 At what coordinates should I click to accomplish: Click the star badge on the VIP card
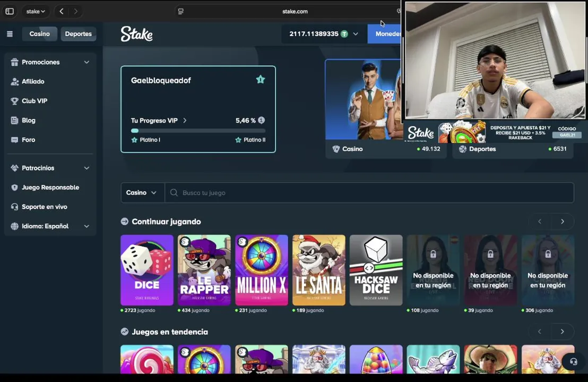(260, 80)
